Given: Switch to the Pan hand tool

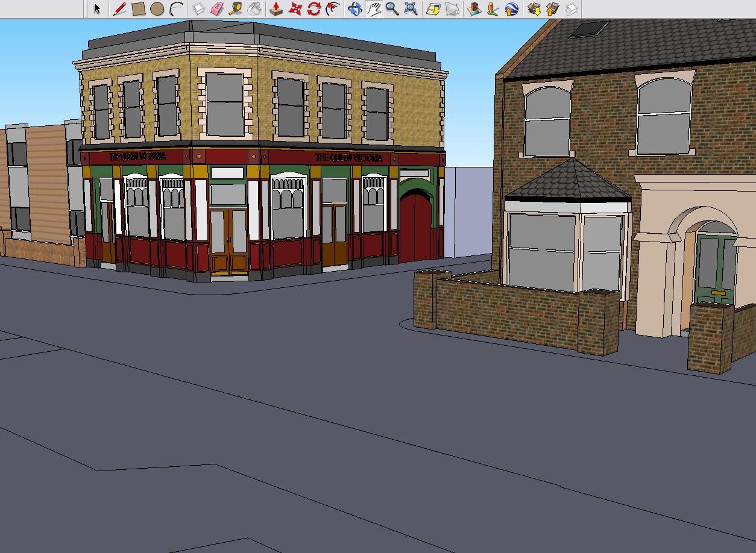Looking at the screenshot, I should pyautogui.click(x=374, y=9).
